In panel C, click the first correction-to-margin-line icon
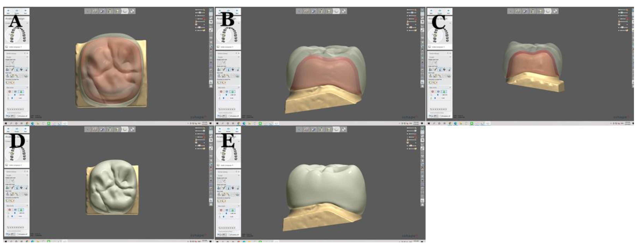 pyautogui.click(x=431, y=82)
